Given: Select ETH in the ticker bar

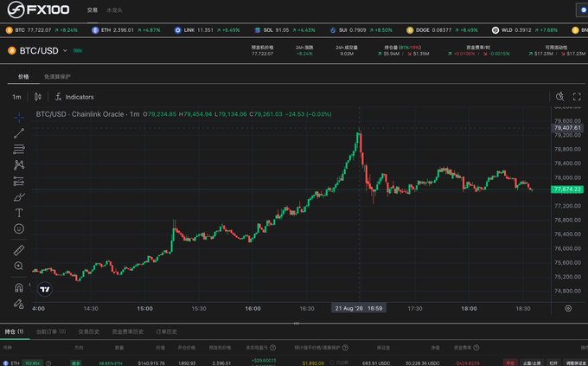Looking at the screenshot, I should (126, 30).
